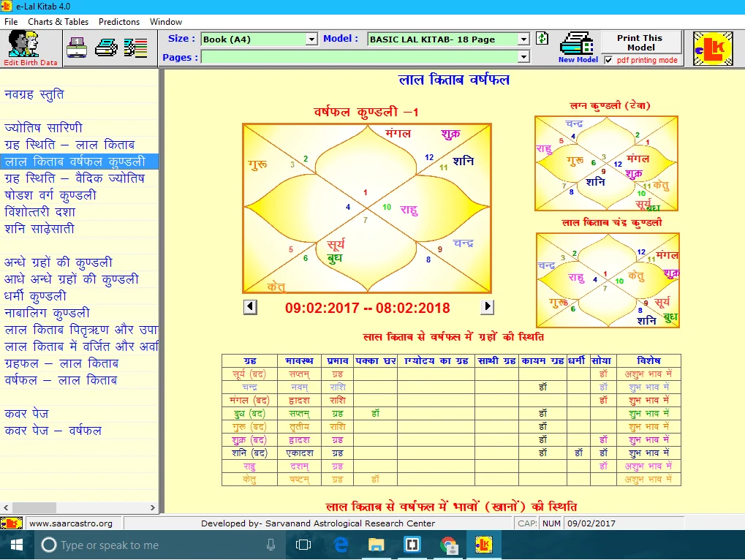Select लाल किताब वर्षफल कुण्डली item
This screenshot has height=560, width=745.
pyautogui.click(x=80, y=162)
